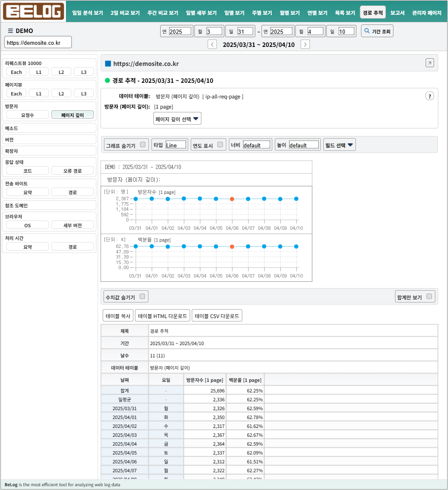Open the hamburger menu next to DEMO
448x490 pixels.
10,30
